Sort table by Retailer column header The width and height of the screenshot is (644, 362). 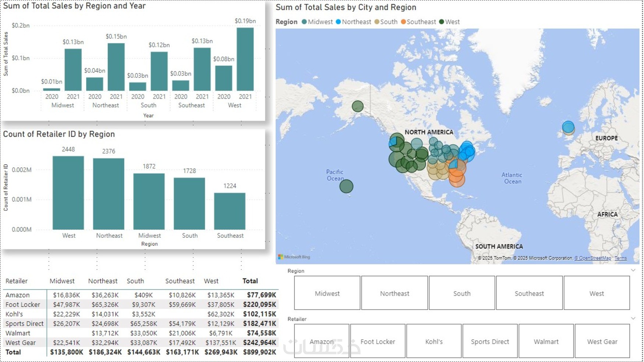pos(17,281)
